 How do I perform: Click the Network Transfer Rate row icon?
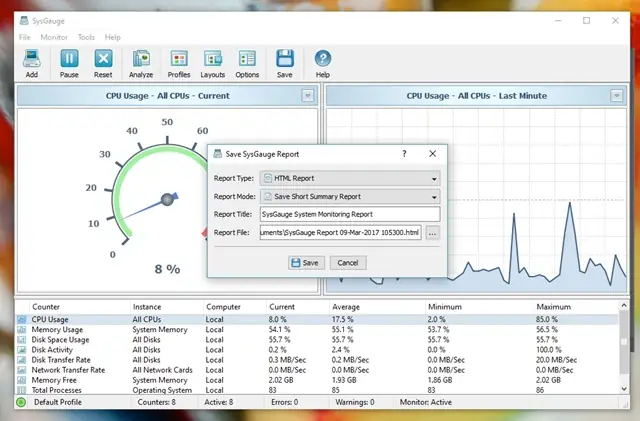22,370
